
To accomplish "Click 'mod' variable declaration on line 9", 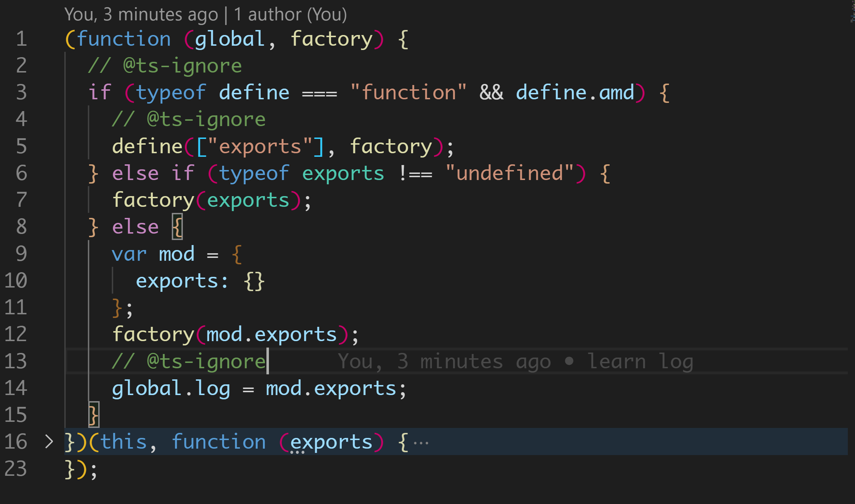I will (176, 254).
